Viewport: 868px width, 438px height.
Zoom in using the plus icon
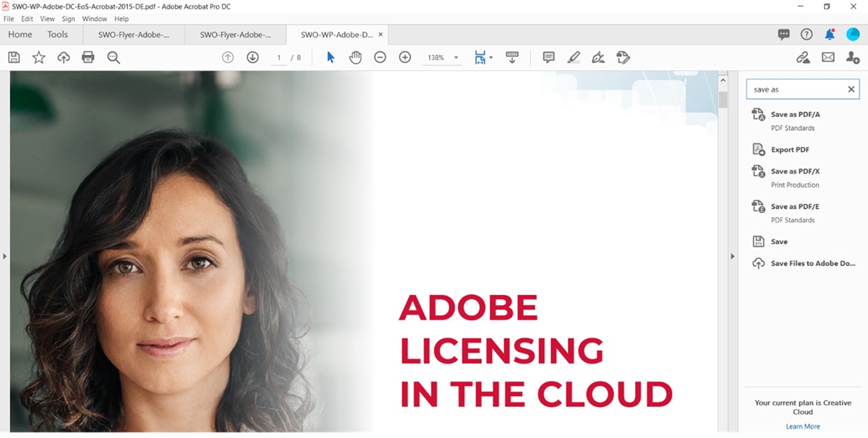[x=404, y=57]
